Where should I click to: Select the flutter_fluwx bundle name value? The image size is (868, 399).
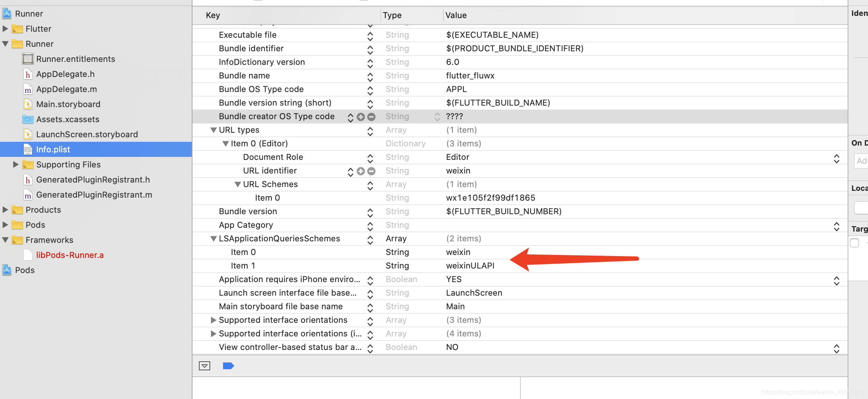tap(470, 76)
